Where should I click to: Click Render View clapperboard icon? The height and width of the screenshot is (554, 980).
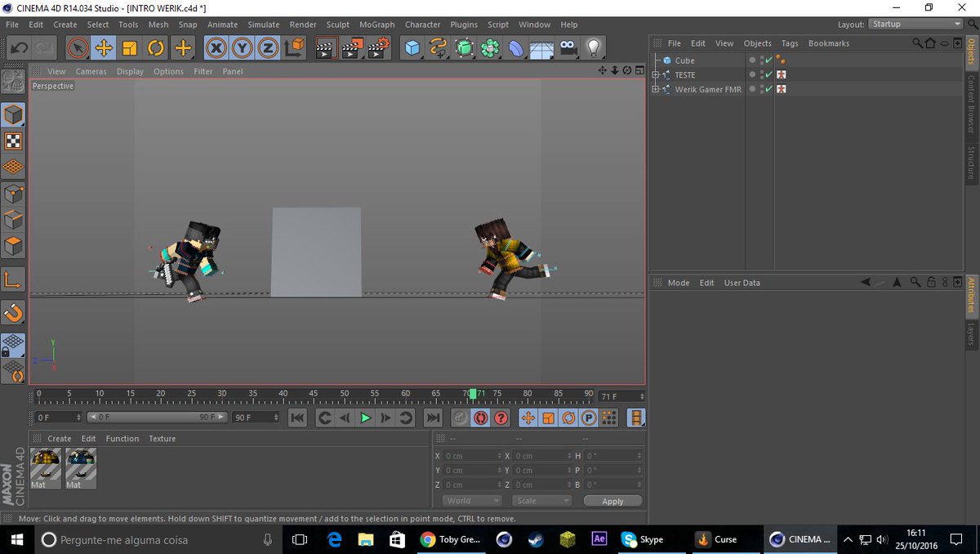[x=326, y=48]
